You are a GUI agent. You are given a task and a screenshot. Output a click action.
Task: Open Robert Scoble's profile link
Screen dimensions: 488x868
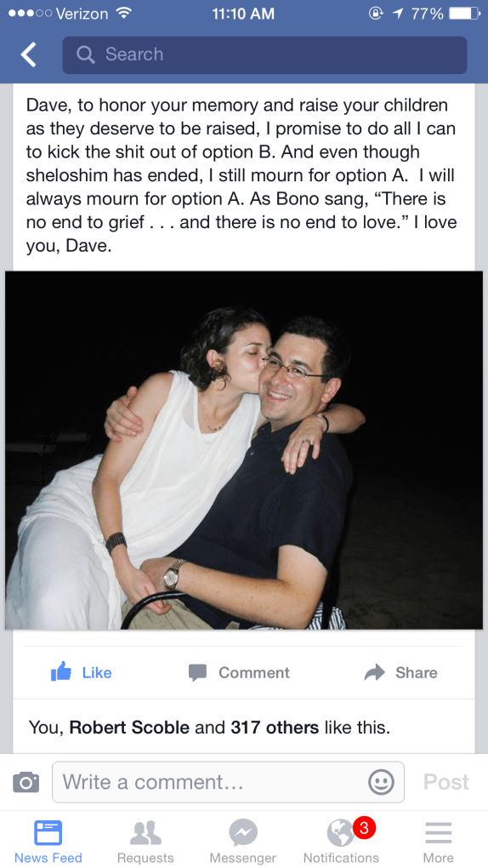(x=128, y=727)
